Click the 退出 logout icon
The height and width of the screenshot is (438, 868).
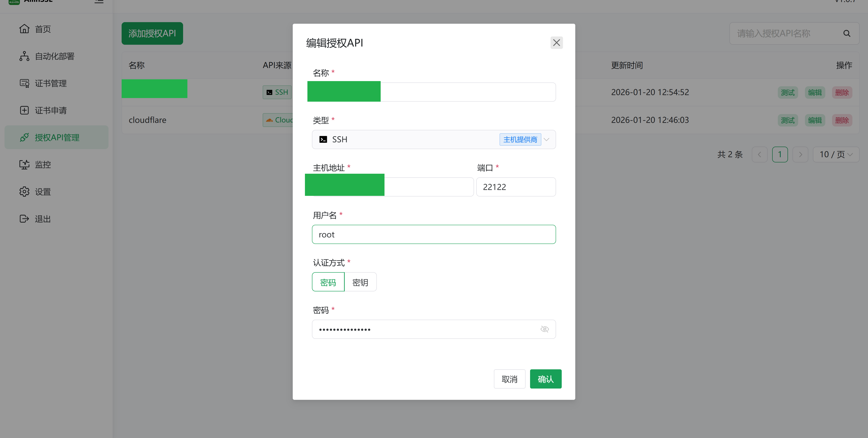point(24,219)
